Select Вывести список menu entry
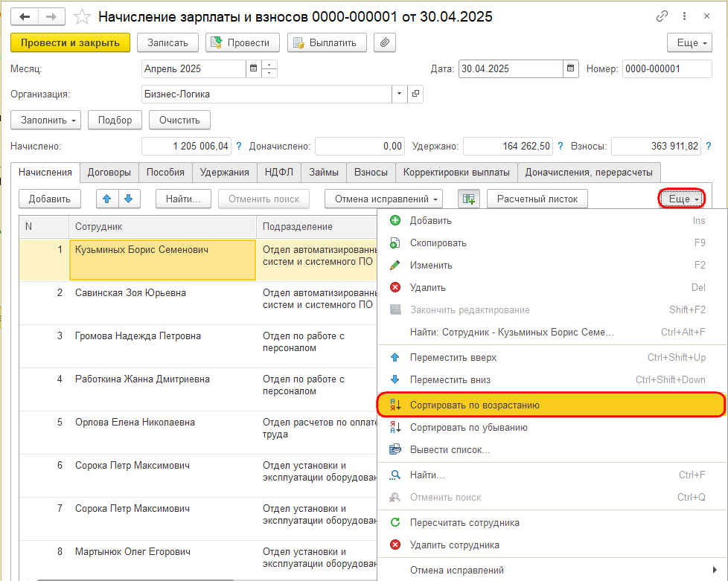 tap(552, 449)
